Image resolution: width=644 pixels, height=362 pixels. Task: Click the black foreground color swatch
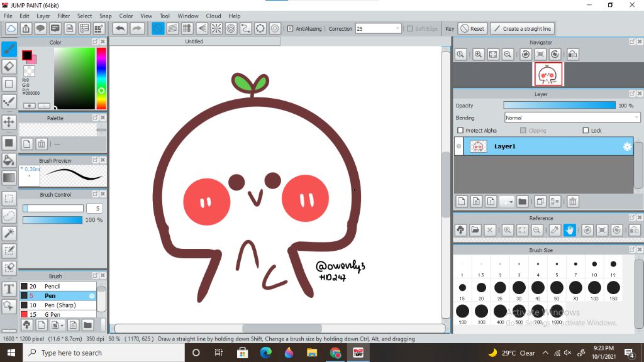(x=27, y=55)
